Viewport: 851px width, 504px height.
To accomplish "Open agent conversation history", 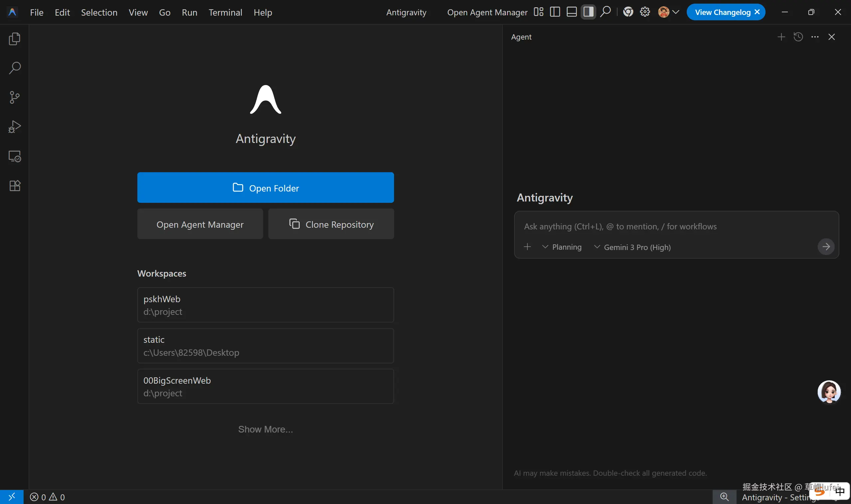I will click(798, 37).
